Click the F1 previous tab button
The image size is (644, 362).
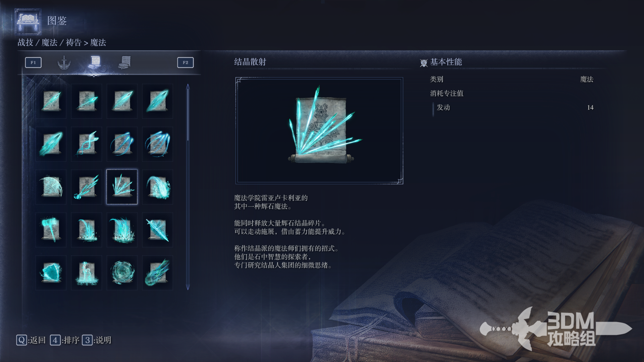click(x=33, y=62)
